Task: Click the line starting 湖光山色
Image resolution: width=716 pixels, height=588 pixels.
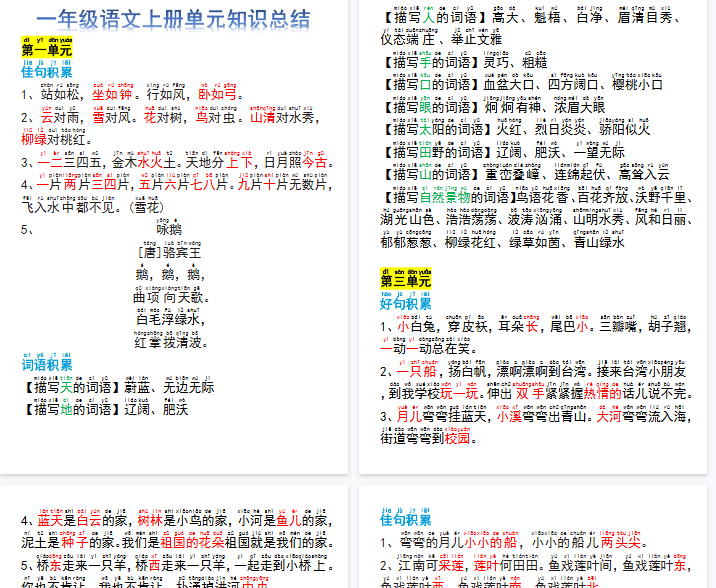Action: 537,217
